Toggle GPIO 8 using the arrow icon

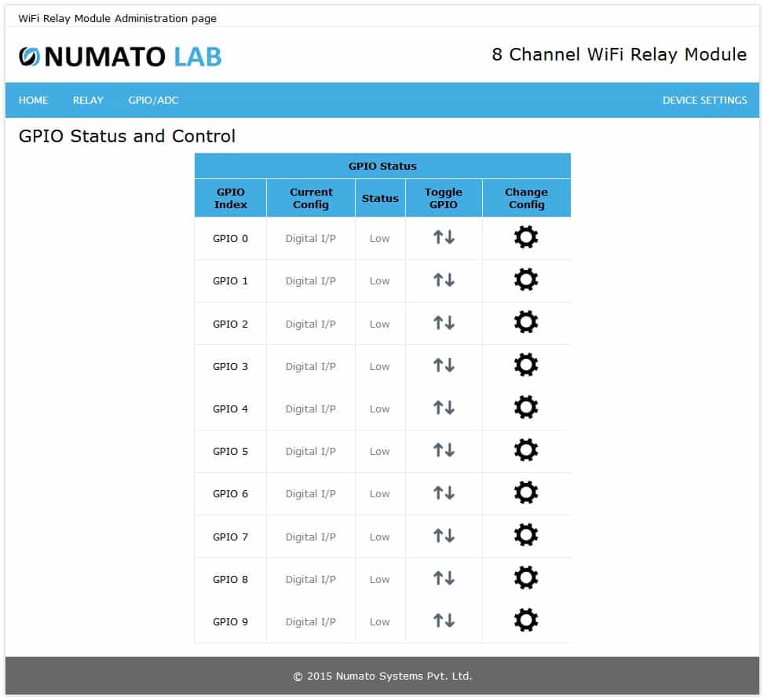coord(444,577)
